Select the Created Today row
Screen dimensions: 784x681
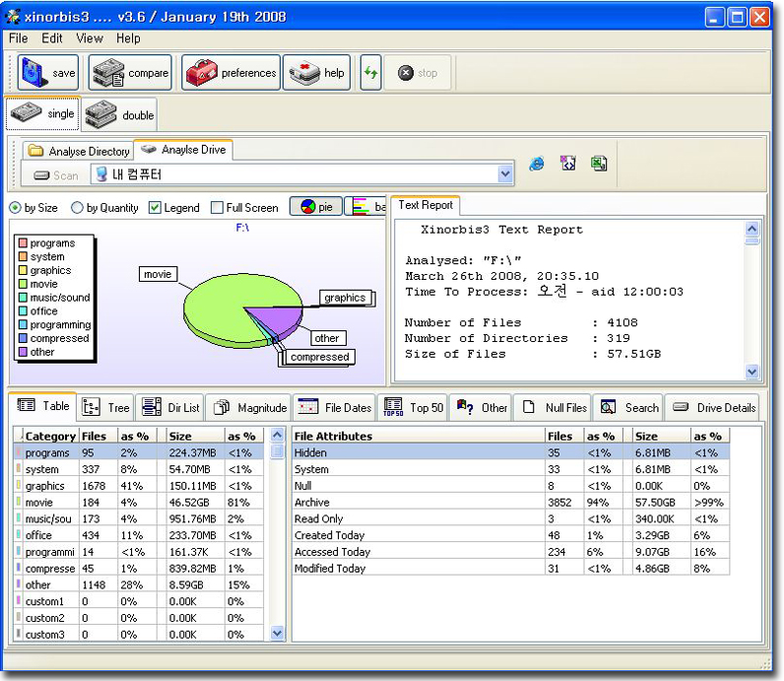510,535
